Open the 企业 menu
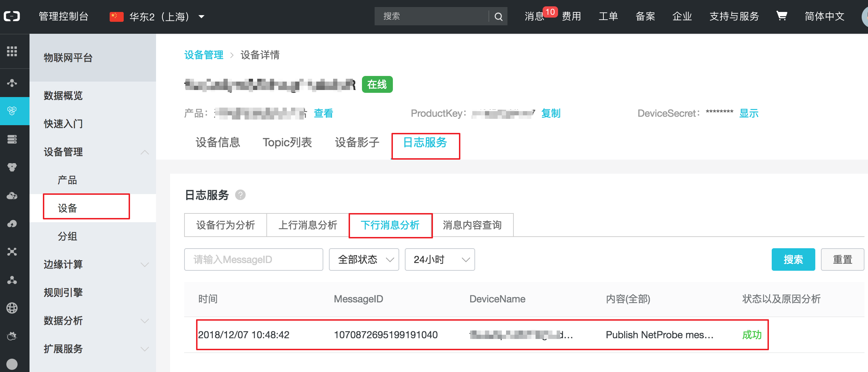868x372 pixels. pos(682,16)
